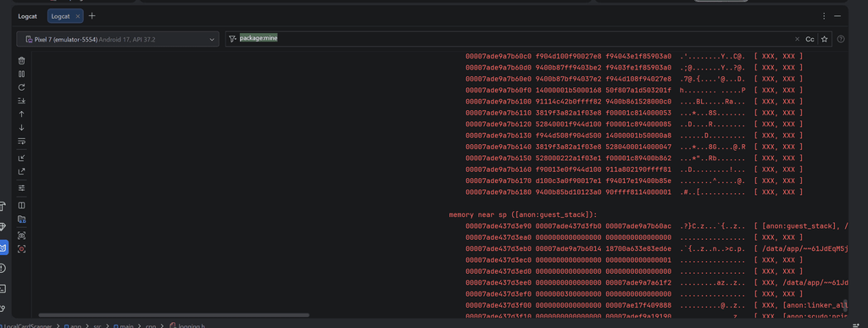
Task: Click log line starting 00007ade437d3ed0
Action: tap(634, 271)
